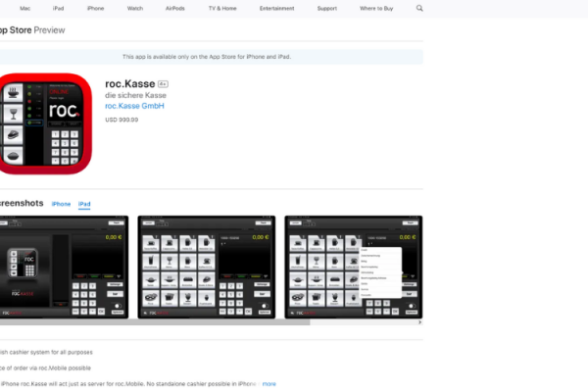Open the iPad menu item

tap(58, 8)
